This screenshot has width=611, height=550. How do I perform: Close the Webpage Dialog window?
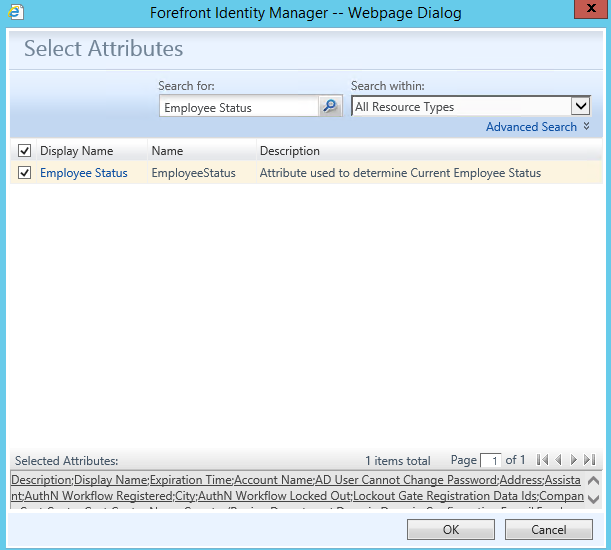point(591,9)
